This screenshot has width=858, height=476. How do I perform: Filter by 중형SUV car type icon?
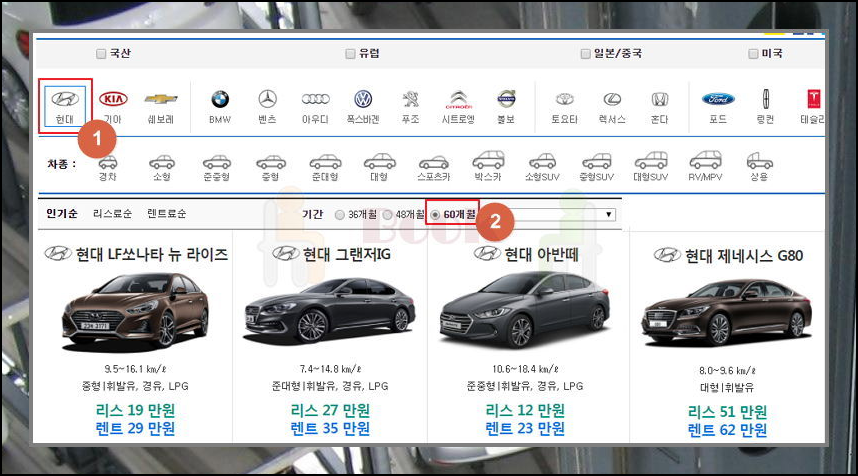pyautogui.click(x=596, y=161)
